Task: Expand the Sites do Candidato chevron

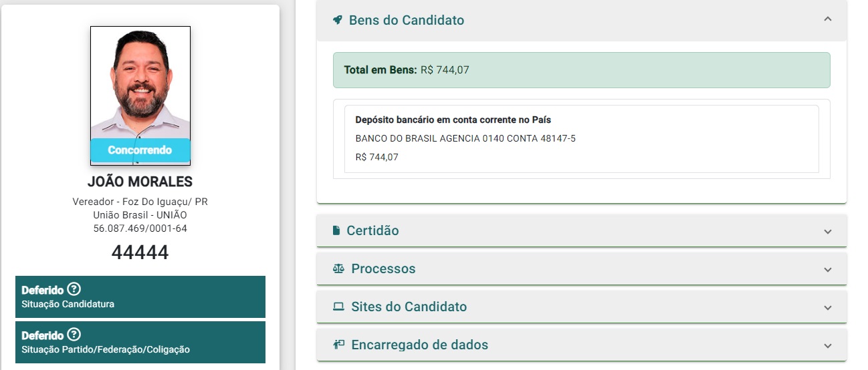Action: click(x=828, y=308)
